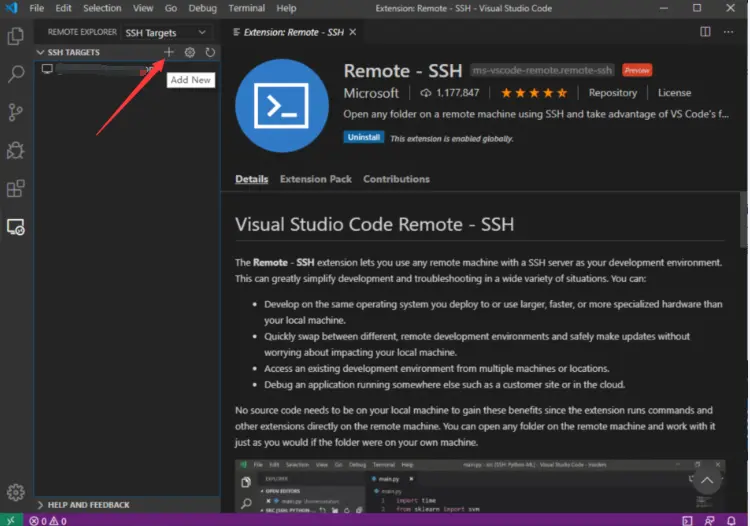Click the warnings count in status bar
Image resolution: width=750 pixels, height=526 pixels.
58,521
